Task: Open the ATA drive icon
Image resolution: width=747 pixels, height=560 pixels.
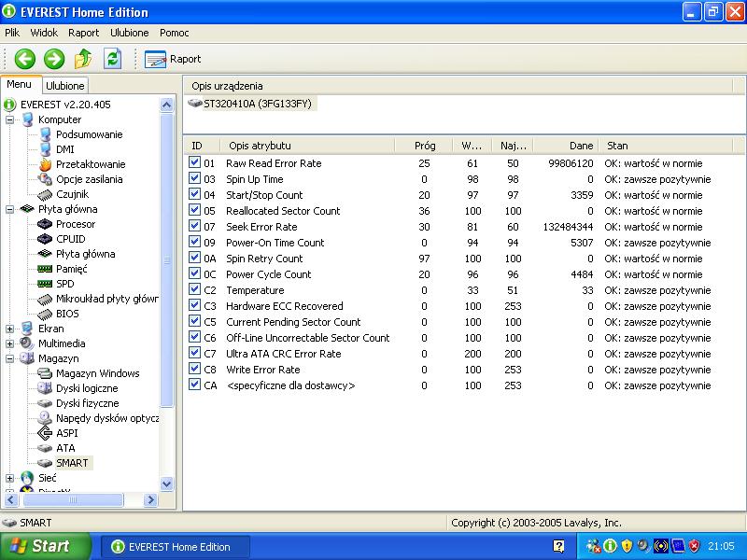Action: (45, 448)
